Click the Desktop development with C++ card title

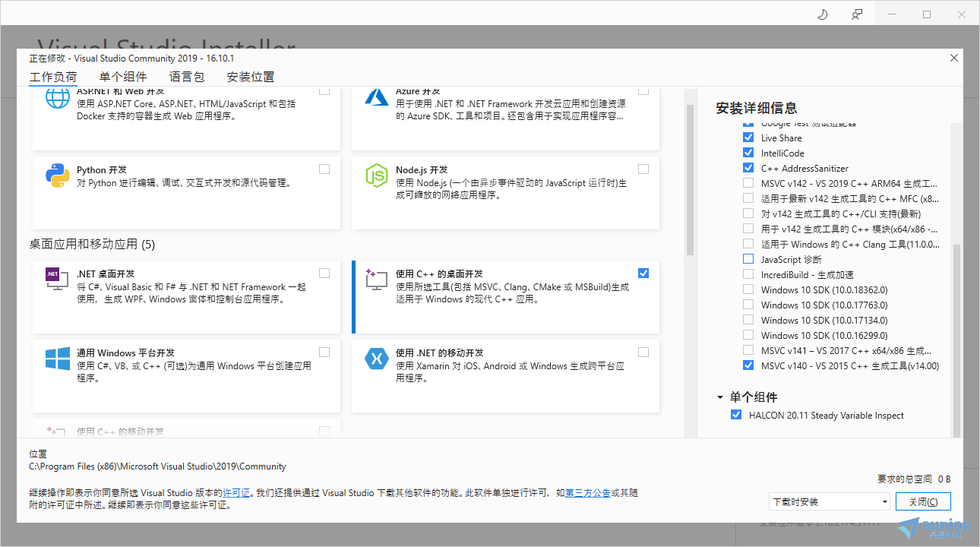point(439,273)
